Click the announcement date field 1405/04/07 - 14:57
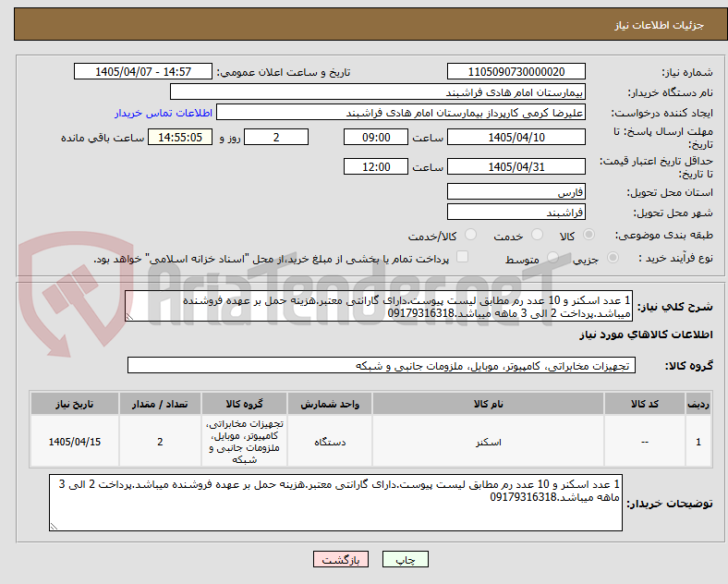The height and width of the screenshot is (584, 728). click(x=143, y=71)
